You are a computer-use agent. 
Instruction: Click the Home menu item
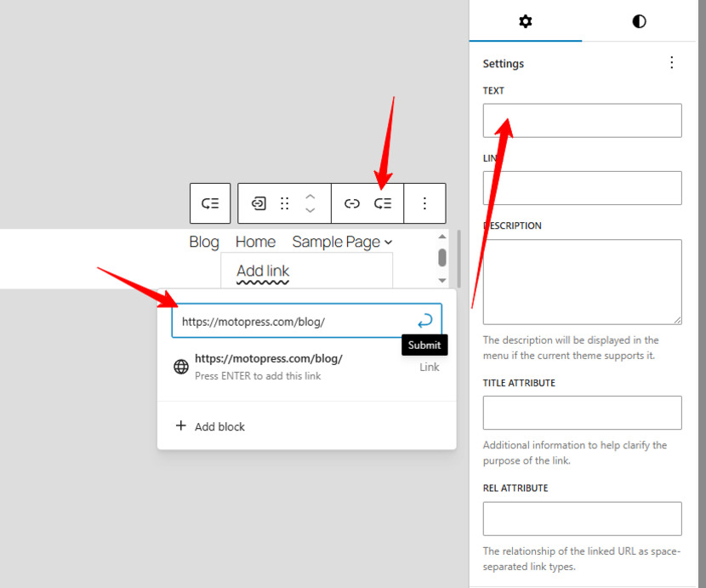(x=255, y=242)
